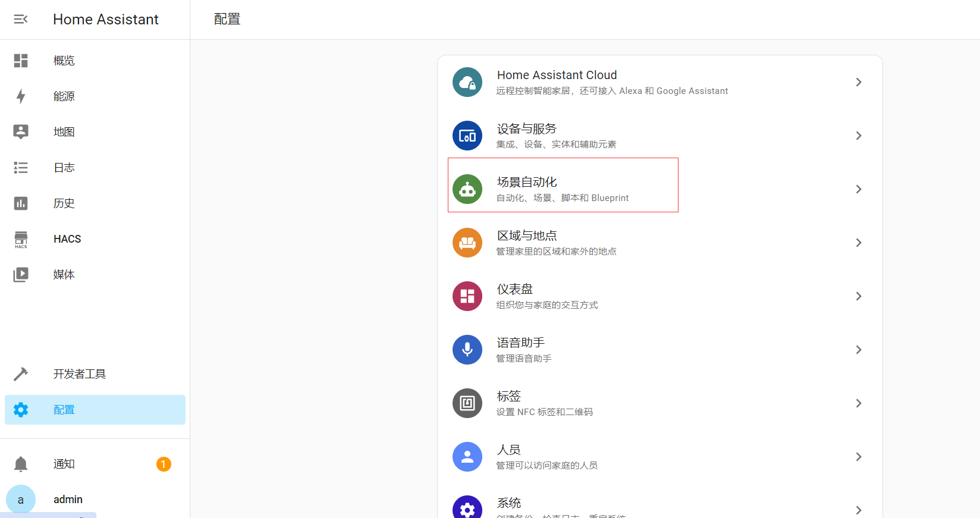Click the 通知 bell icon
This screenshot has height=518, width=980.
pyautogui.click(x=21, y=464)
